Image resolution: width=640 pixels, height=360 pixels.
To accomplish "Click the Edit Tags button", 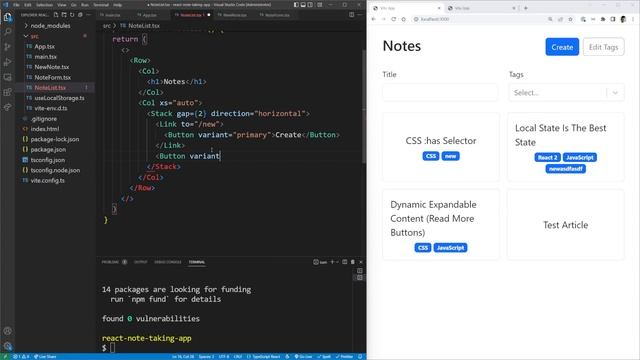I will coord(603,47).
